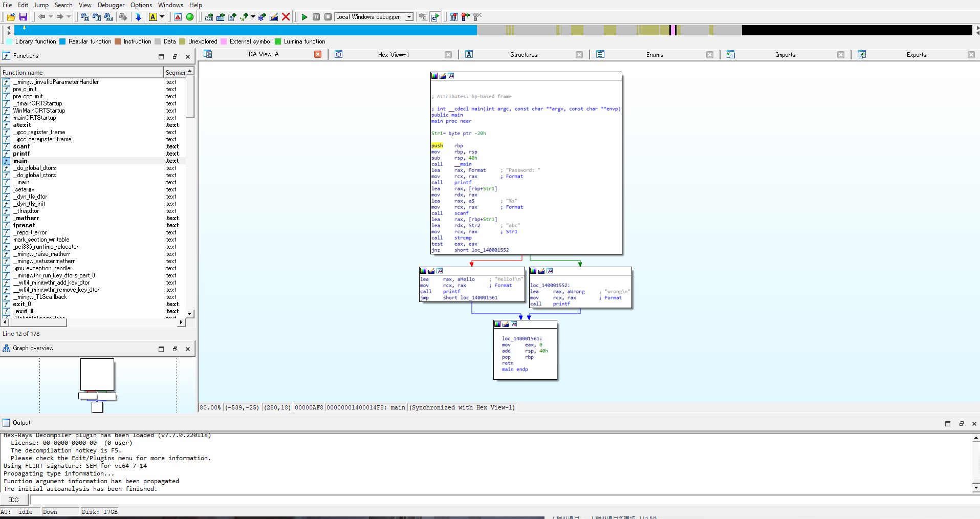Start the debugger with the green play icon
This screenshot has height=519, width=980.
pyautogui.click(x=305, y=17)
